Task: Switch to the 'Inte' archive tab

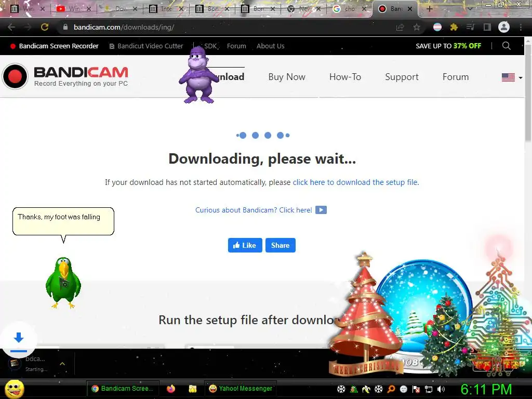Action: 166,9
